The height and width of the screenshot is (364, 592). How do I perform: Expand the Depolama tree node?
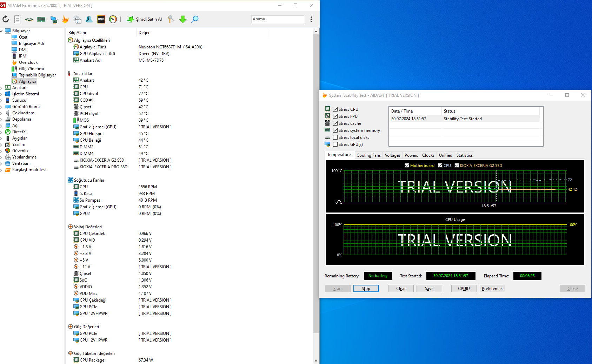pos(1,119)
